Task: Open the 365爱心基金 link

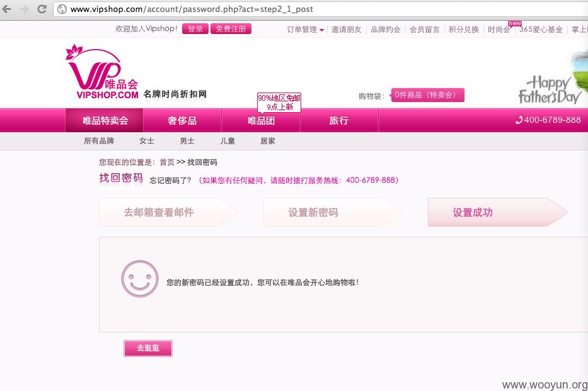Action: (x=541, y=30)
